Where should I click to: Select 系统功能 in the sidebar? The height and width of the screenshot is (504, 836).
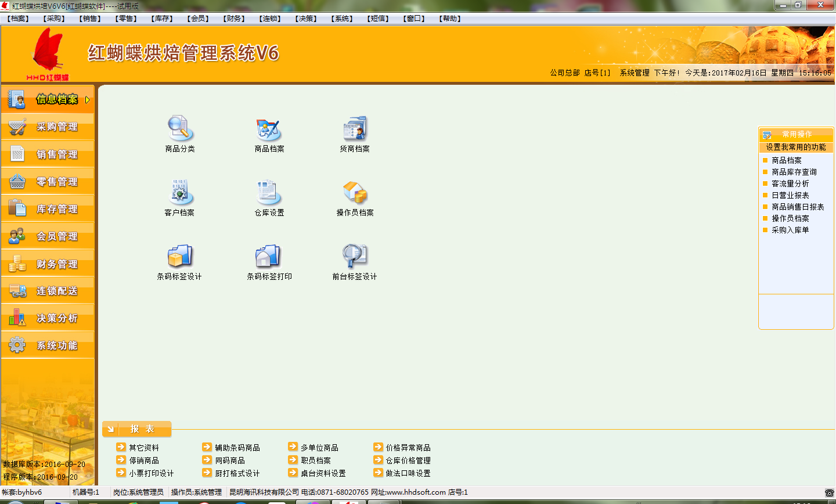[x=48, y=345]
